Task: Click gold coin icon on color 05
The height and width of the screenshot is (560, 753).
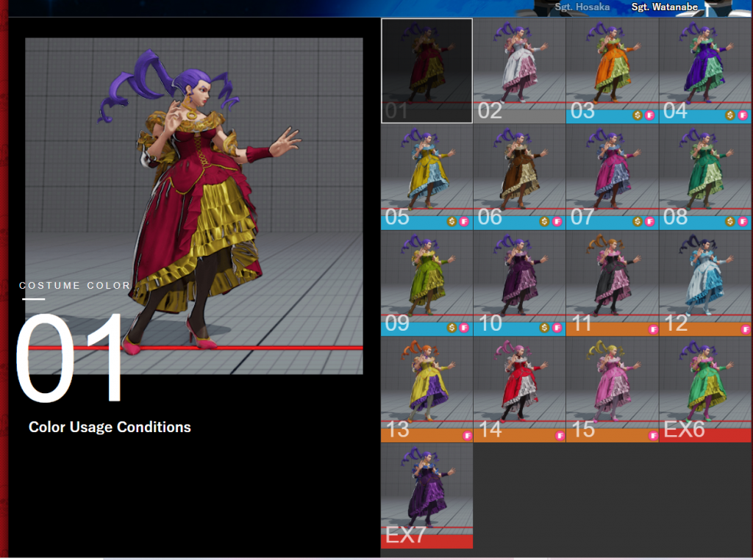Action: [x=452, y=221]
